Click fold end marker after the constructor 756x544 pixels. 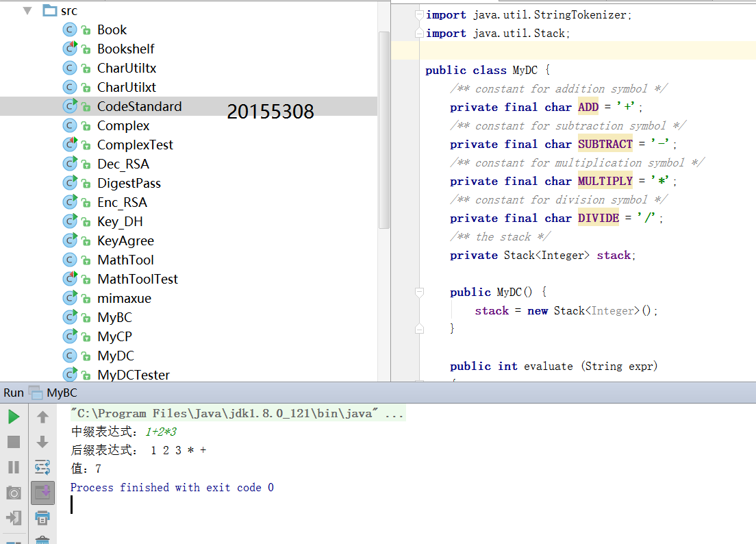coord(420,329)
